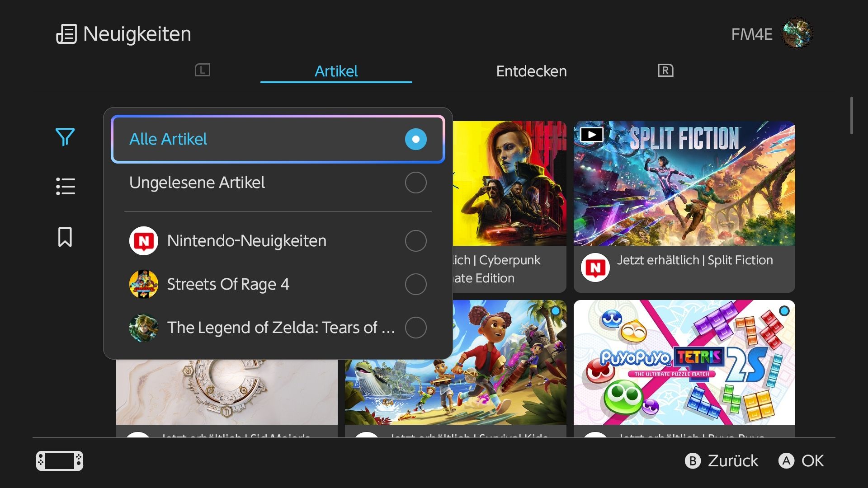The height and width of the screenshot is (488, 868).
Task: Click the Neuigkeiten news icon in header
Action: click(66, 34)
